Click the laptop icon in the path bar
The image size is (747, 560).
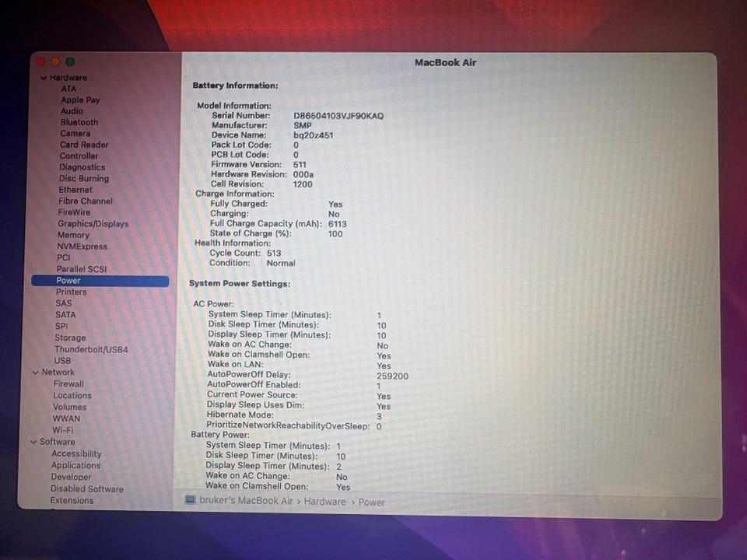190,499
